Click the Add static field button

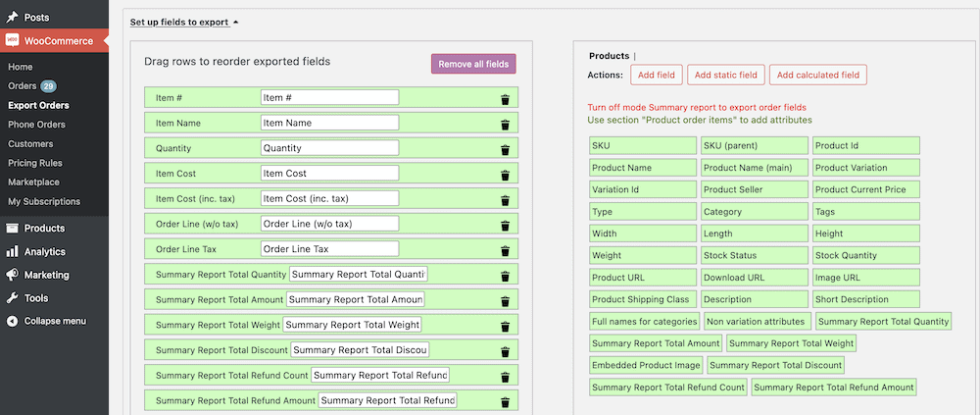725,75
